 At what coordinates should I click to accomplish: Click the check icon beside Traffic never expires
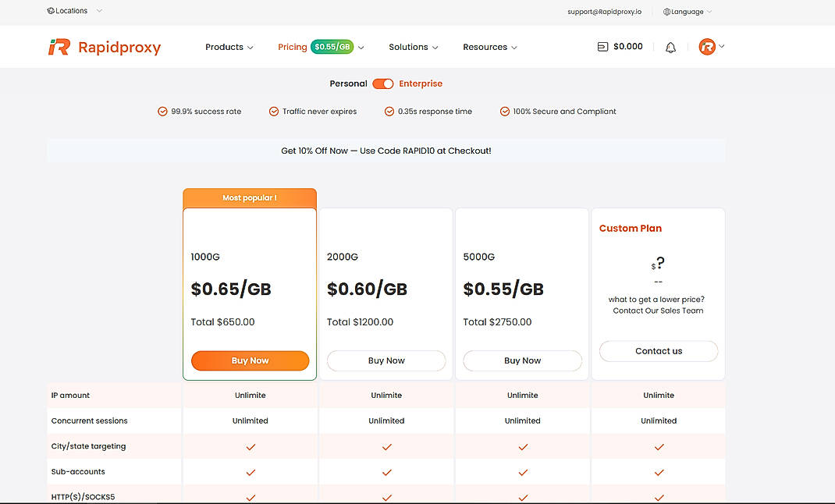274,112
